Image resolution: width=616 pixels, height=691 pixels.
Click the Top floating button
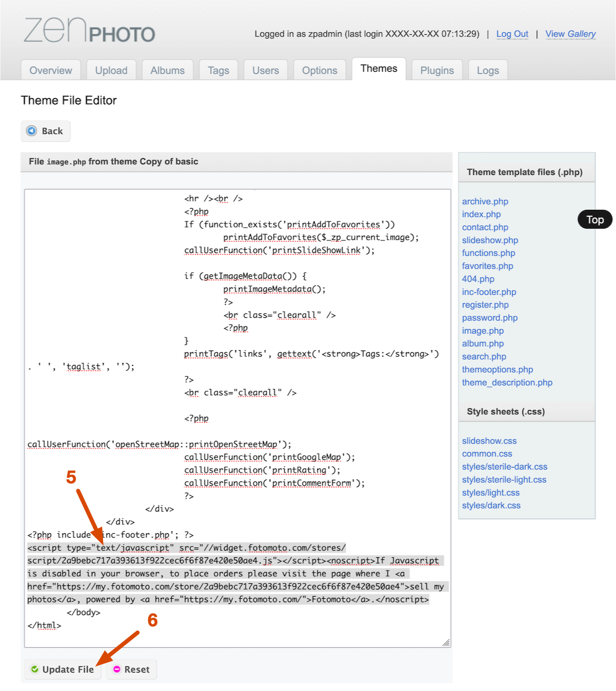595,219
